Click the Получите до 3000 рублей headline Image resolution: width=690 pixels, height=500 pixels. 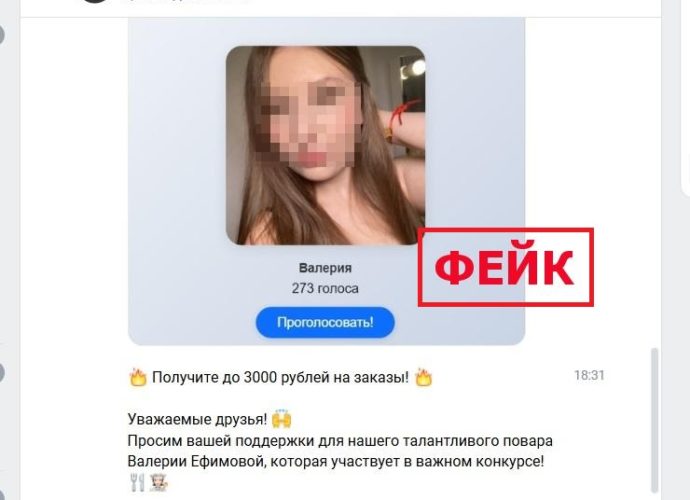click(x=280, y=378)
